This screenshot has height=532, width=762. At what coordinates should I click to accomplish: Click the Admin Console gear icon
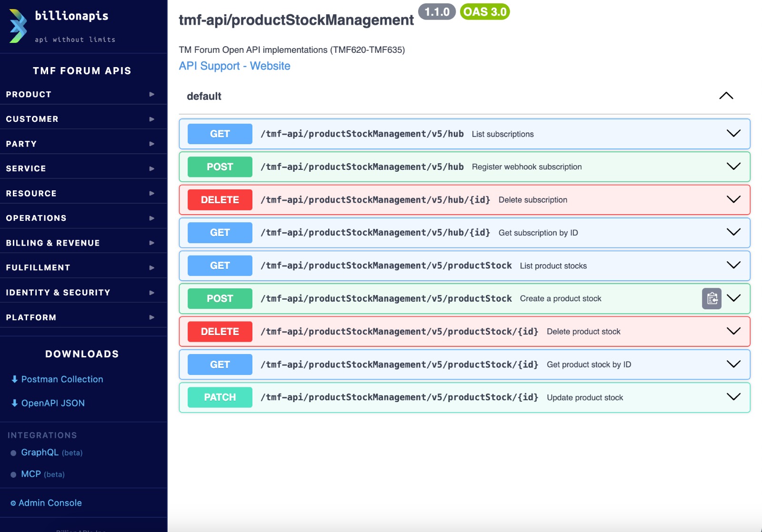[x=13, y=503]
